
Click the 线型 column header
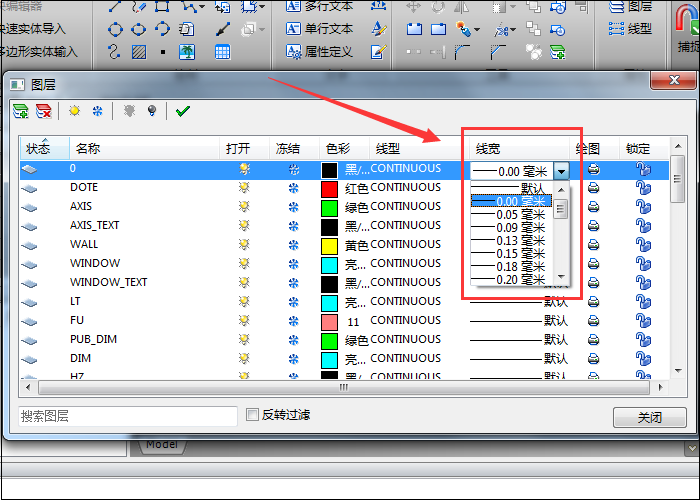click(419, 148)
